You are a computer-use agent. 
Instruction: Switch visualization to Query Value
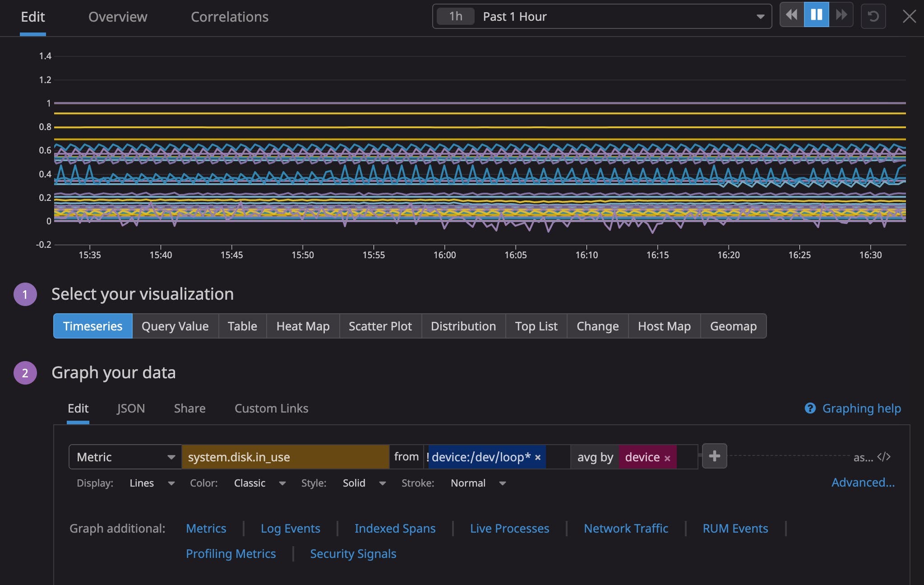(x=175, y=326)
